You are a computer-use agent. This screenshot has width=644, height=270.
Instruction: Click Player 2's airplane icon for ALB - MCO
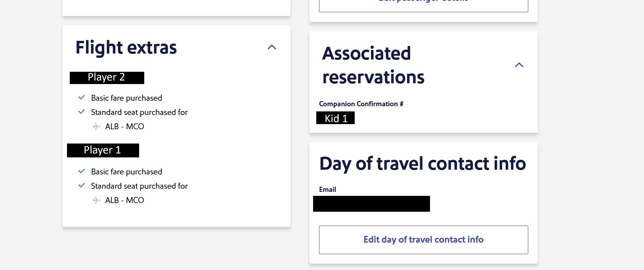(x=96, y=126)
